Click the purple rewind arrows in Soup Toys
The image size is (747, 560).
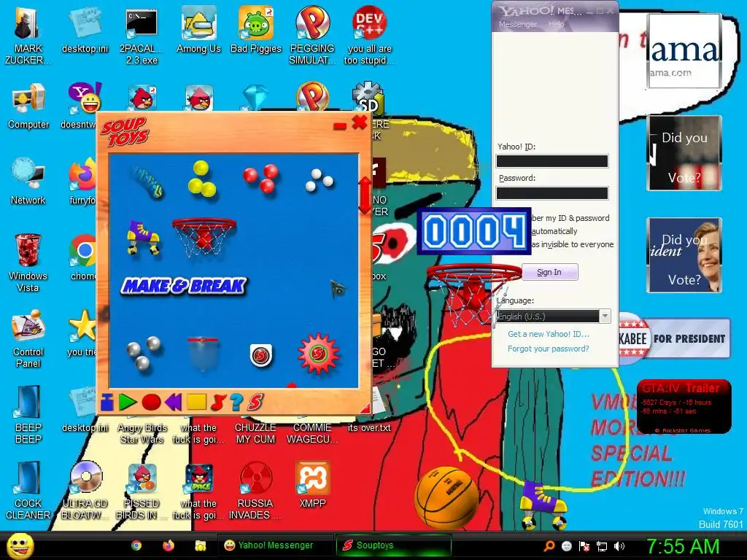[173, 402]
